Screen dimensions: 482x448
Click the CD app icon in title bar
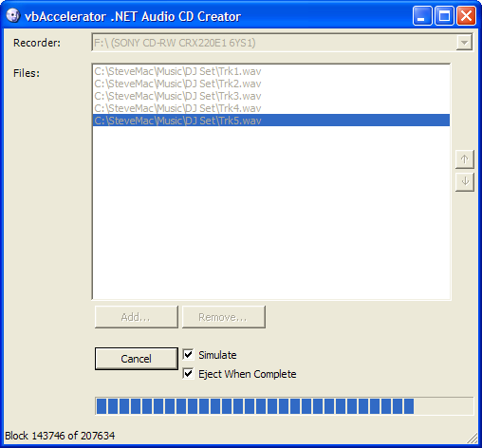coord(13,15)
